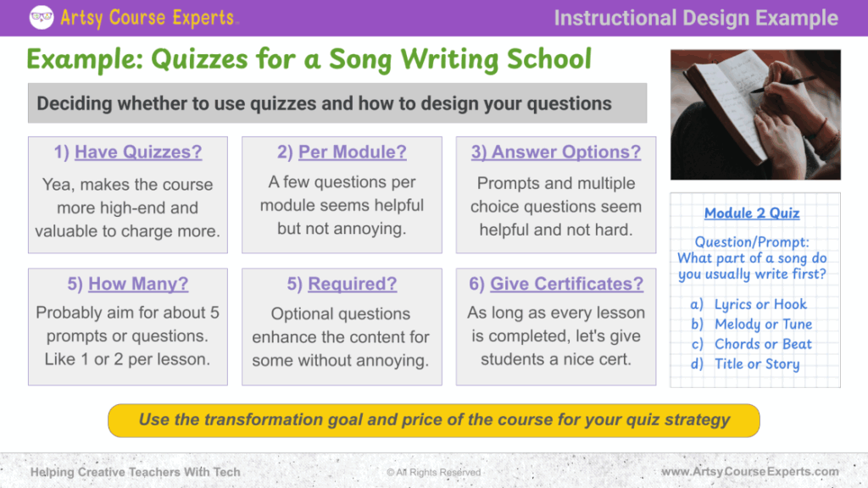Screen dimensions: 868x488
Task: Select the "How Many?" link
Action: tap(138, 284)
